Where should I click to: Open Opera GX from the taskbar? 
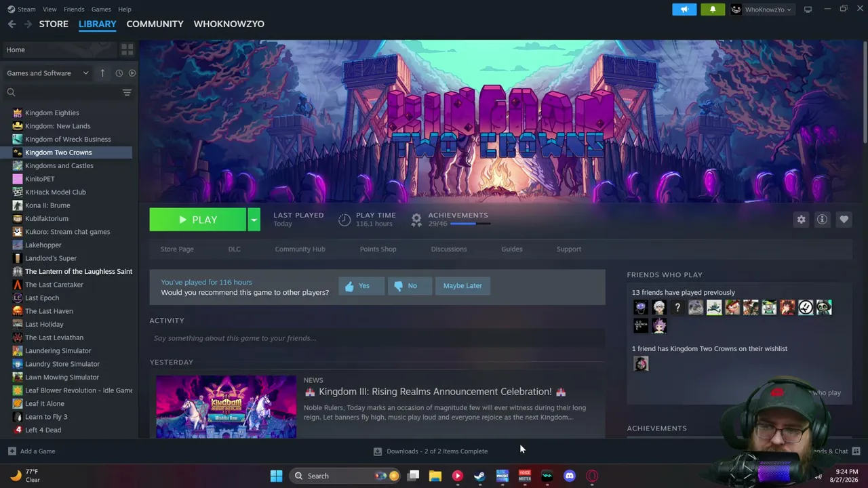tap(592, 476)
